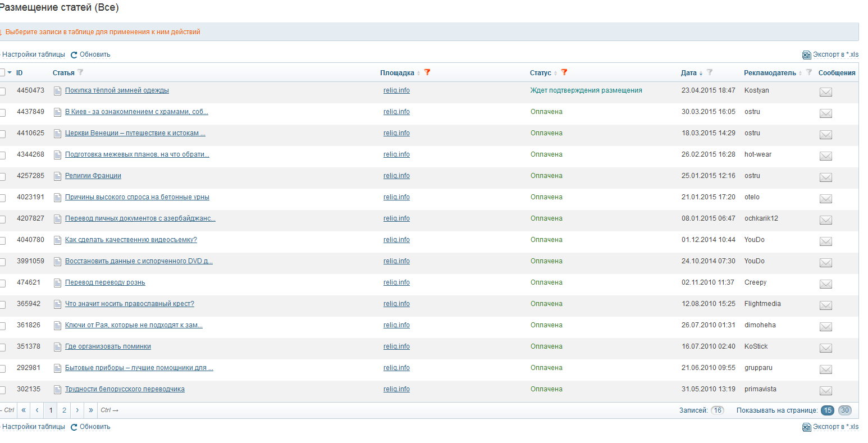Click the red filter icon beside Площадка
This screenshot has width=868, height=443.
[427, 72]
